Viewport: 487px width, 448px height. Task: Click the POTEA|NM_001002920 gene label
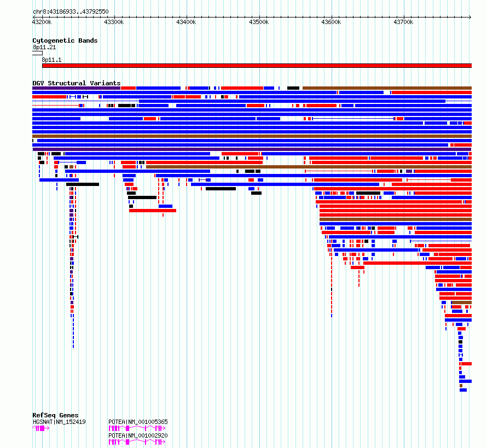click(x=138, y=435)
